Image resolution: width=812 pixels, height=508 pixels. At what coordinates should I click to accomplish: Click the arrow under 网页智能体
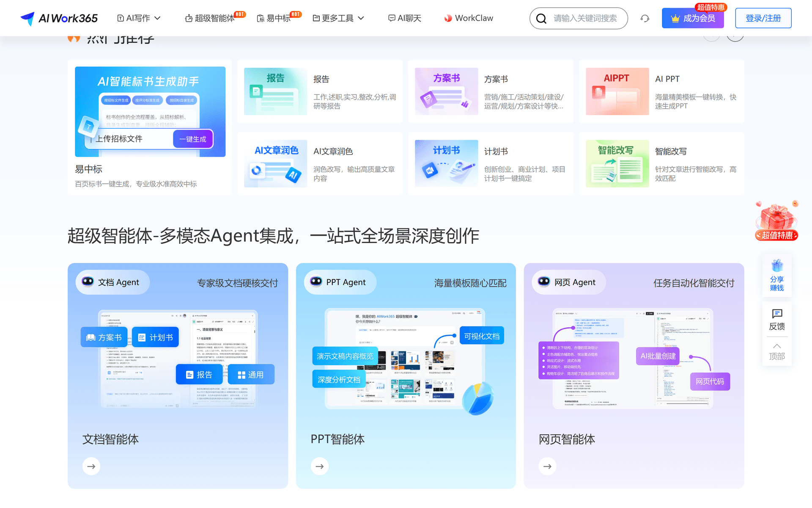coord(548,466)
